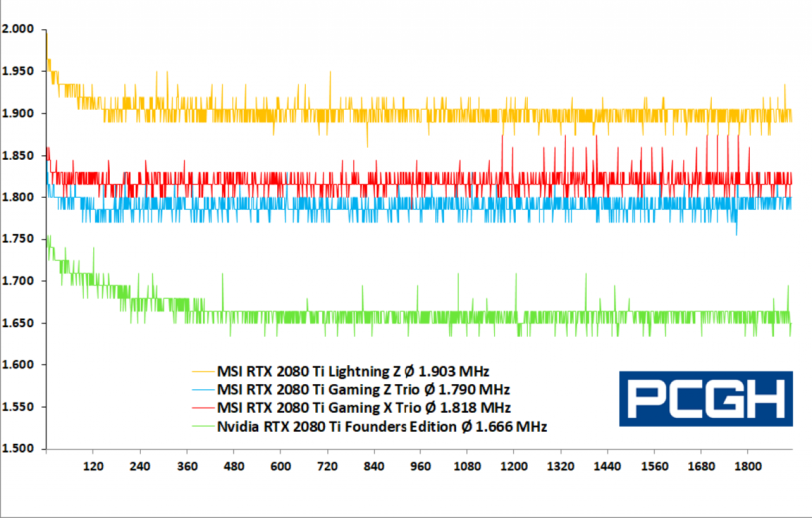Click the 2.000 y-axis label

click(17, 30)
